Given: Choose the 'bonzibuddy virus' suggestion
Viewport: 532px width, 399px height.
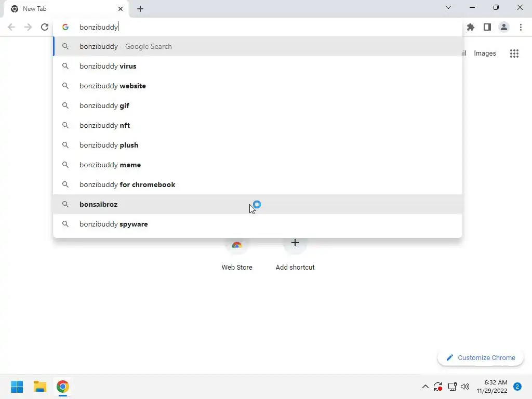Looking at the screenshot, I should click(258, 66).
